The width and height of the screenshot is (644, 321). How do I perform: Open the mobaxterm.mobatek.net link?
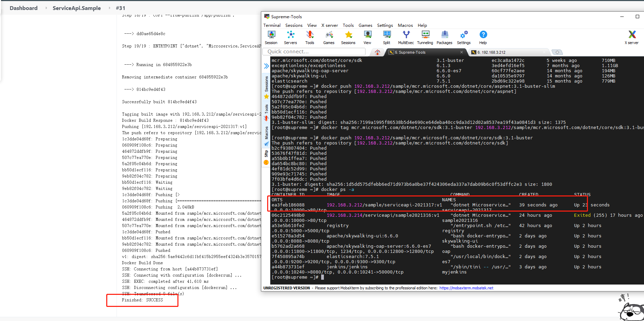(466, 288)
